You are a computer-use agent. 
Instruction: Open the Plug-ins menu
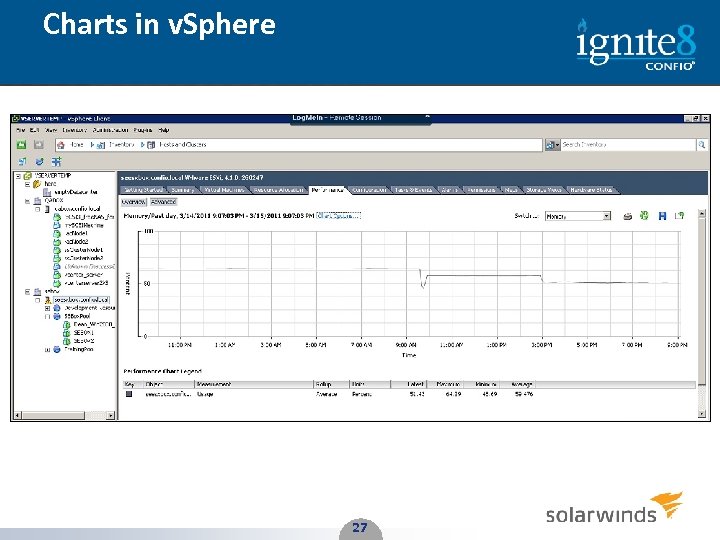click(143, 130)
